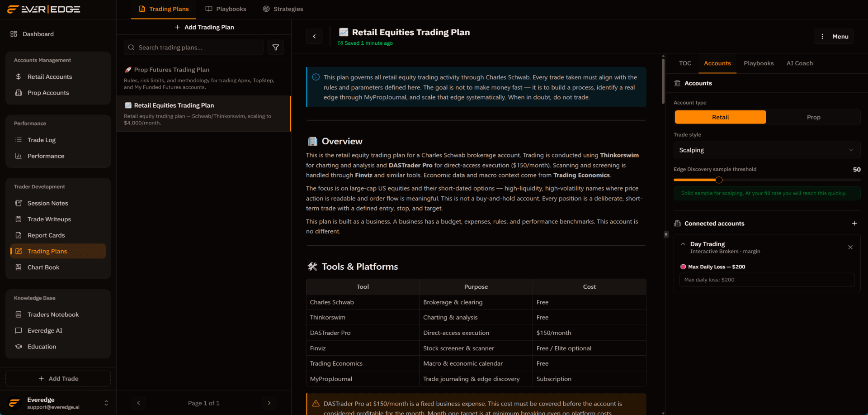Click the Free / Elite optional cell
Image resolution: width=868 pixels, height=415 pixels.
click(x=589, y=348)
